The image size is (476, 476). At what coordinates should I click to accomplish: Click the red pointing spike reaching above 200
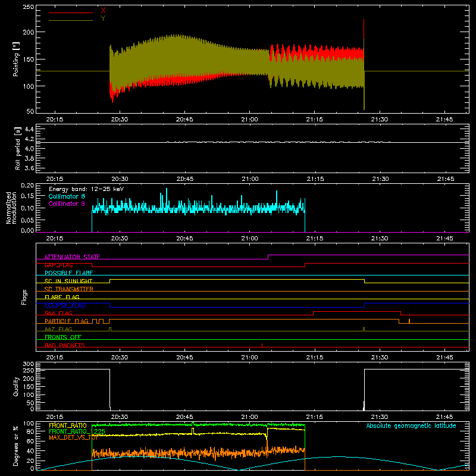tap(364, 29)
